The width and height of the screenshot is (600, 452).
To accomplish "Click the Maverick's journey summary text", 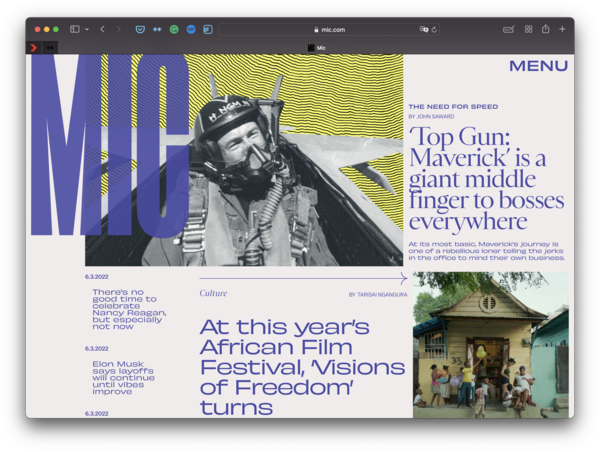I will 486,251.
